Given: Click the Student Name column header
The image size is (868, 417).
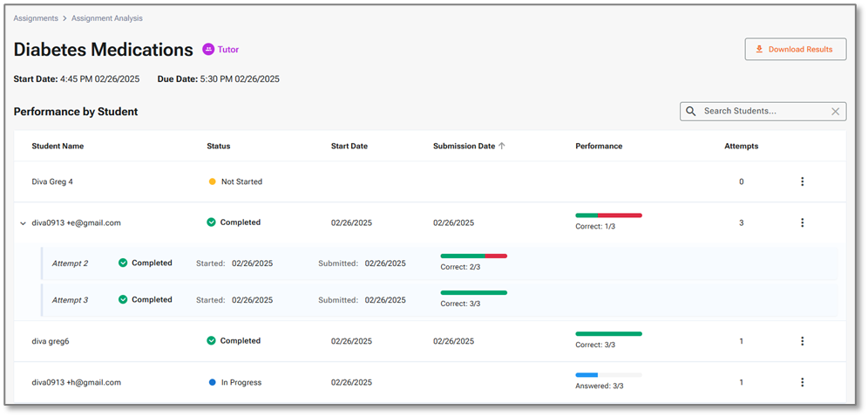Looking at the screenshot, I should [x=58, y=146].
